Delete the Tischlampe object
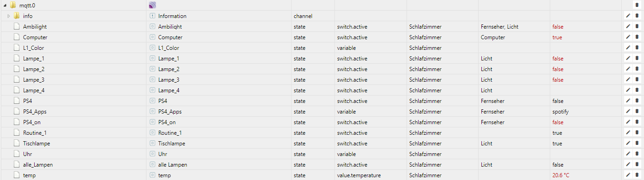This screenshot has width=644, height=180. pyautogui.click(x=637, y=144)
